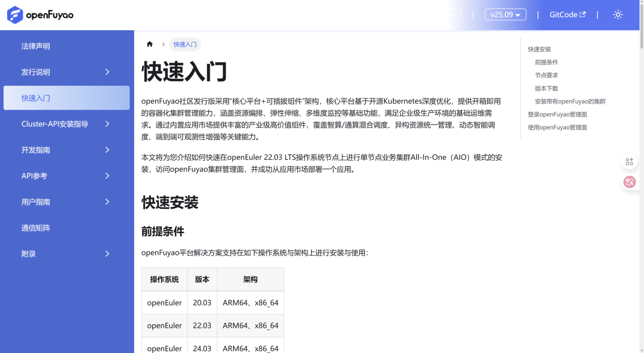
Task: Jump to 登录openFuyao管理面 in contents
Action: point(557,115)
